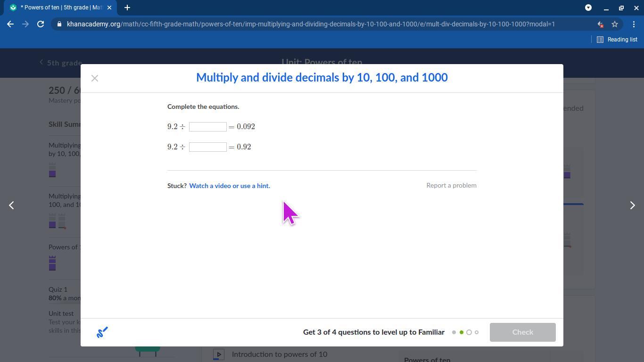The height and width of the screenshot is (362, 644).
Task: Click the Unit test item in sidebar
Action: (61, 313)
